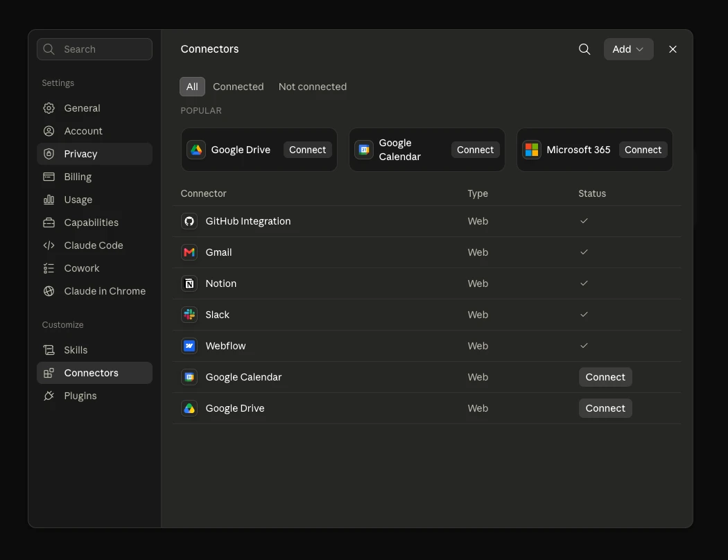
Task: Select the Gmail row name
Action: [218, 252]
